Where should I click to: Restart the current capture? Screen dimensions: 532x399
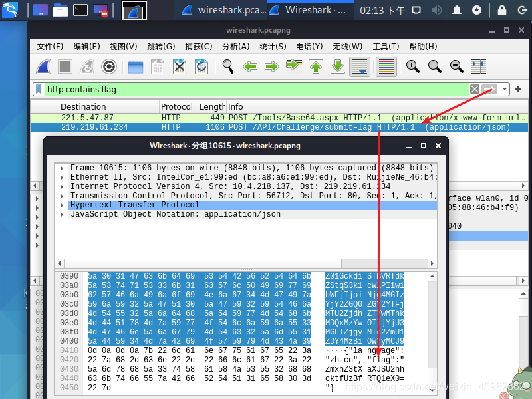(x=87, y=66)
